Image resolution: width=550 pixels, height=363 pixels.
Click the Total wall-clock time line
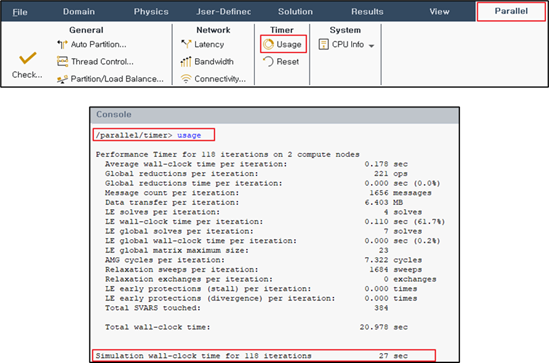click(x=256, y=327)
